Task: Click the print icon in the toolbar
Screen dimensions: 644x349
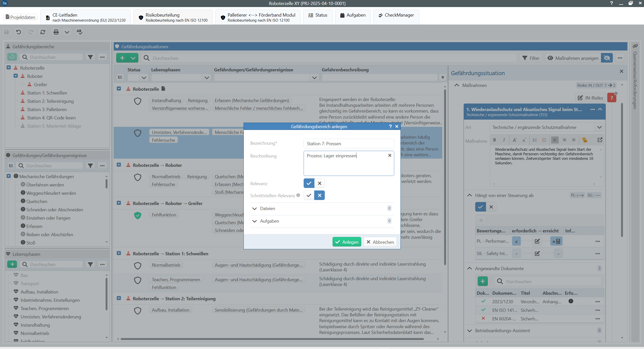Action: point(56,32)
